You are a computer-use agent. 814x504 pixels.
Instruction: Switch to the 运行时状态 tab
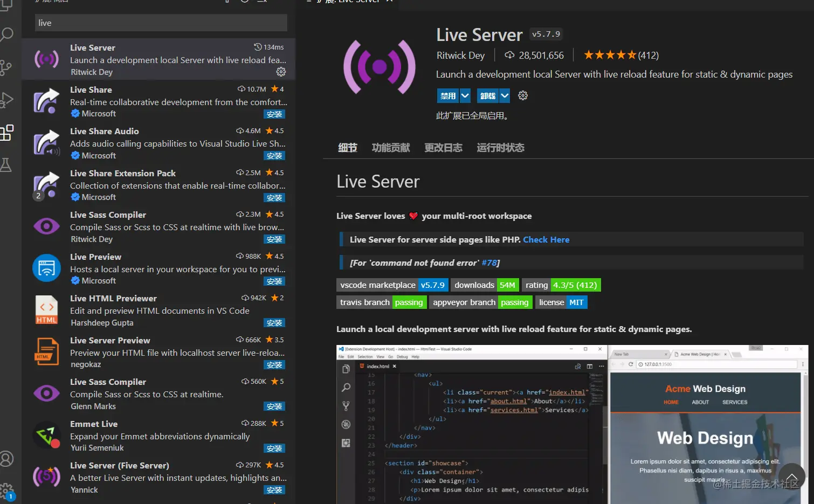tap(500, 148)
